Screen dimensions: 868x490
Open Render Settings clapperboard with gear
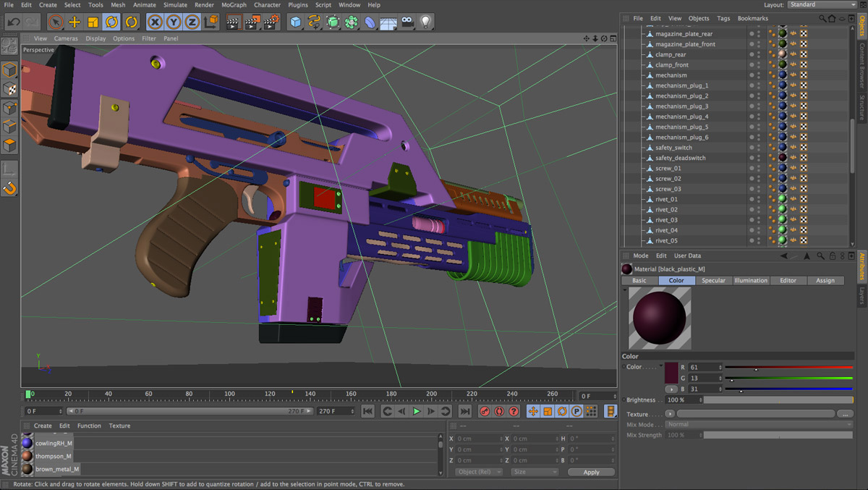(271, 22)
